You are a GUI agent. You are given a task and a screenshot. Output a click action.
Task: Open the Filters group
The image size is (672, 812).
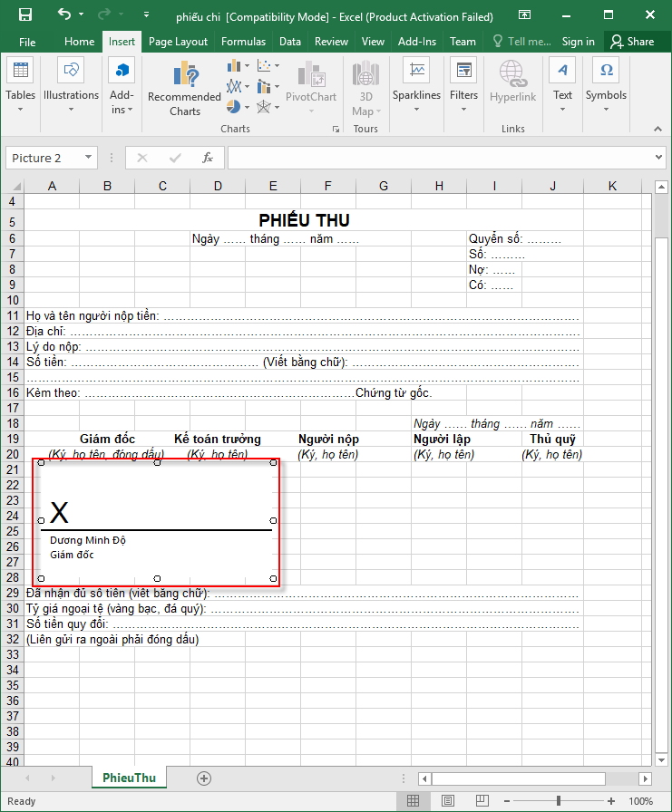point(463,88)
